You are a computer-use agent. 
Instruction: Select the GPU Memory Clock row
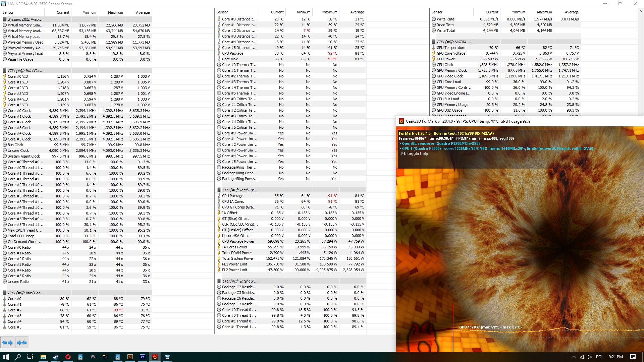pos(506,70)
